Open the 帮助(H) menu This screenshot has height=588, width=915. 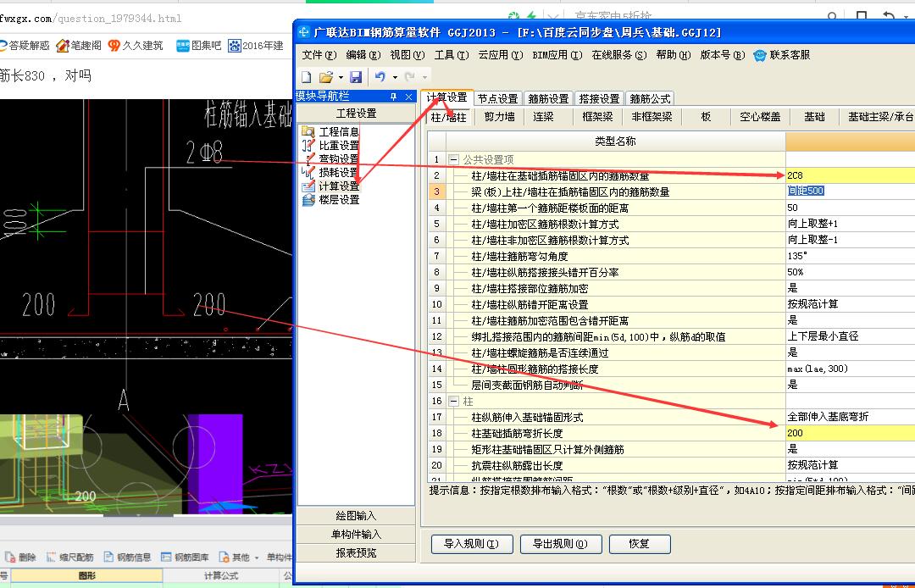pyautogui.click(x=674, y=55)
